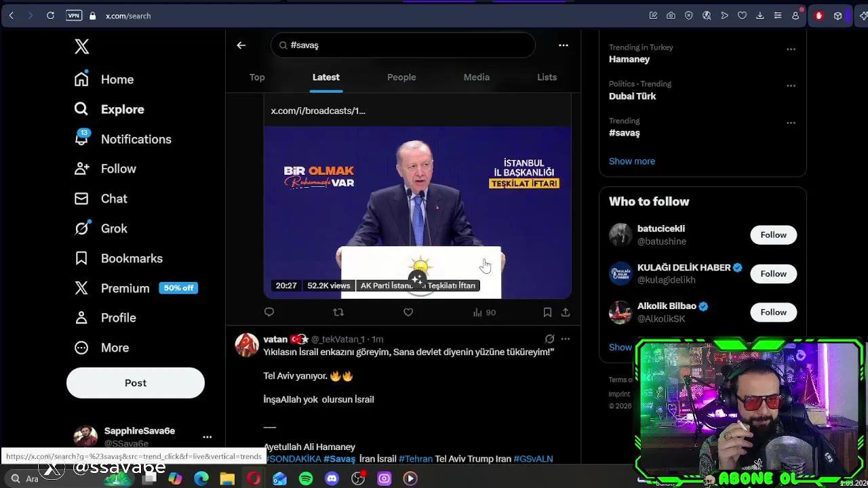Open the x.com/i/broadcasts link
Image resolution: width=868 pixels, height=488 pixels.
point(318,110)
